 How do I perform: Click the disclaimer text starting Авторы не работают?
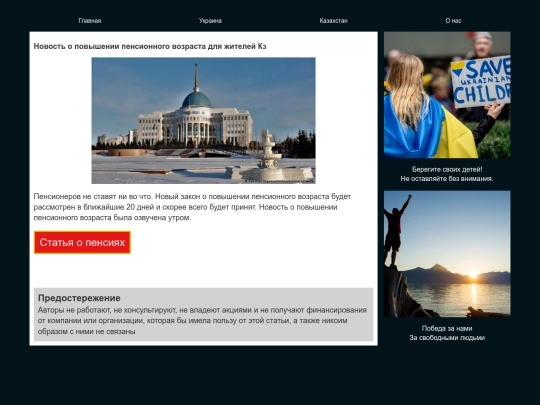(x=202, y=321)
